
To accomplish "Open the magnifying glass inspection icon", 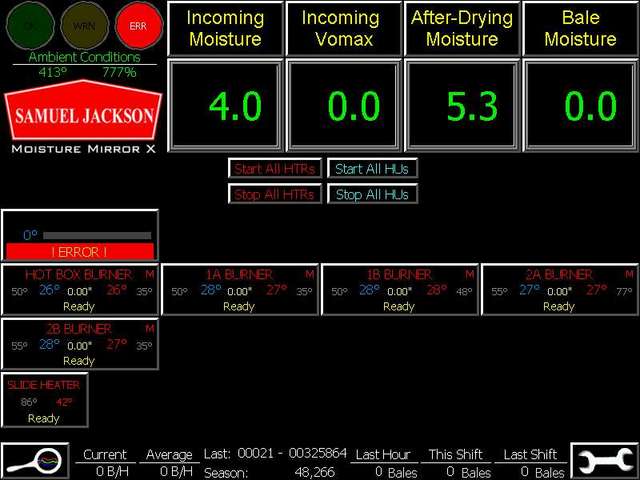I will [35, 461].
